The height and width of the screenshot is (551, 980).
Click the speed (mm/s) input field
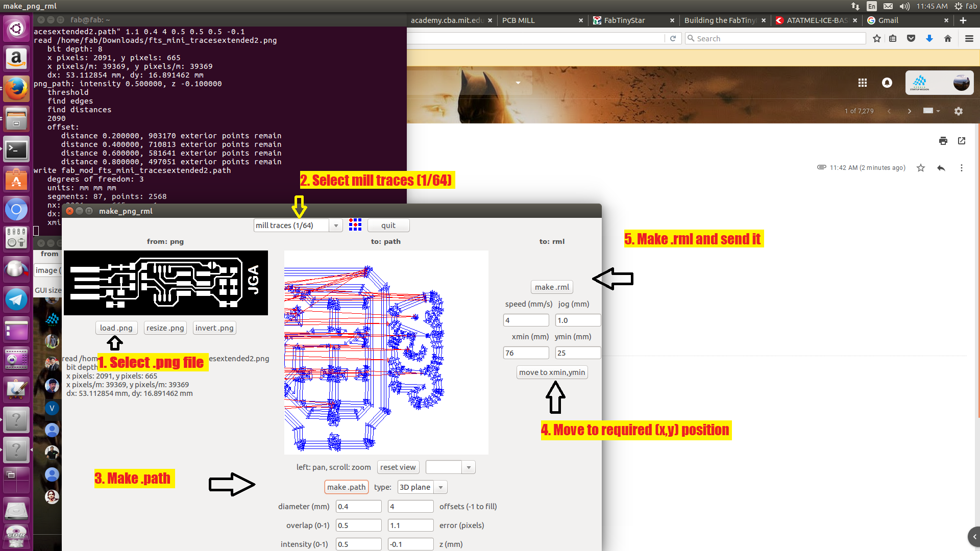[526, 320]
